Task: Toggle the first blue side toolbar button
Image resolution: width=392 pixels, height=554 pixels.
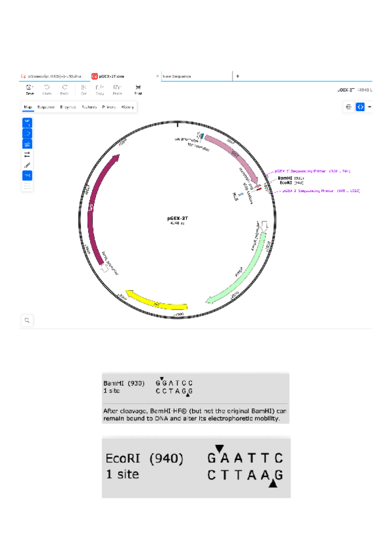Action: point(27,123)
